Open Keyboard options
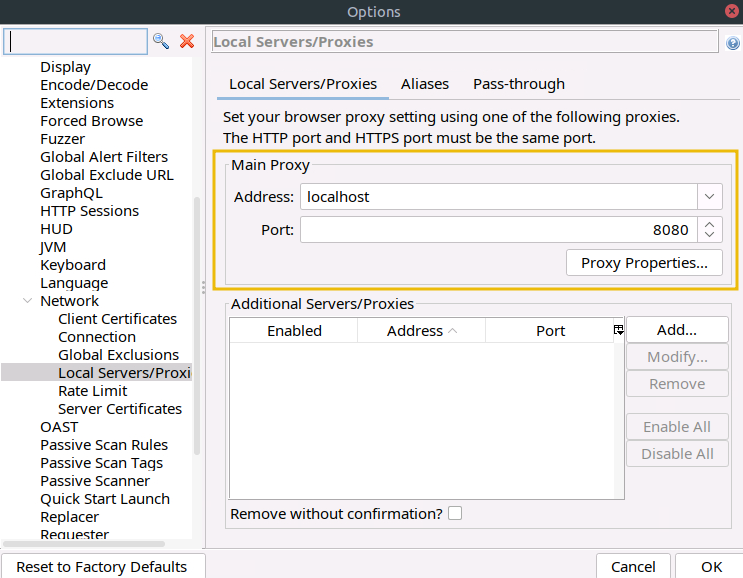Viewport: 743px width, 578px height. point(73,265)
